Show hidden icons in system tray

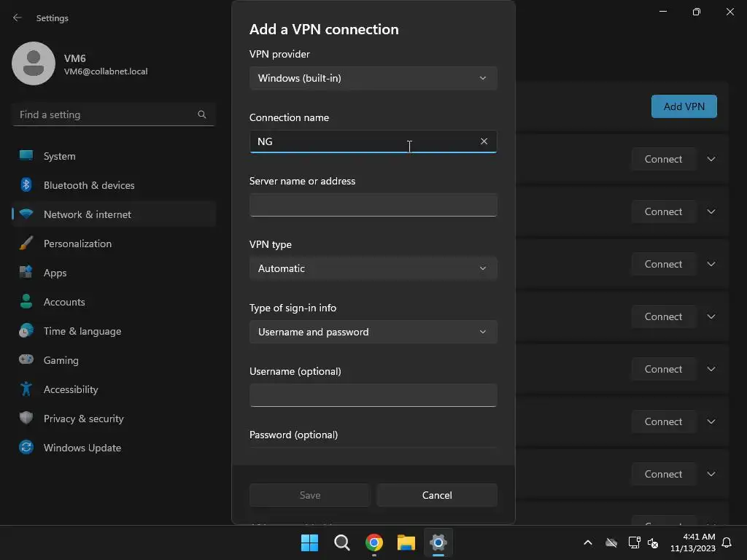click(x=587, y=542)
